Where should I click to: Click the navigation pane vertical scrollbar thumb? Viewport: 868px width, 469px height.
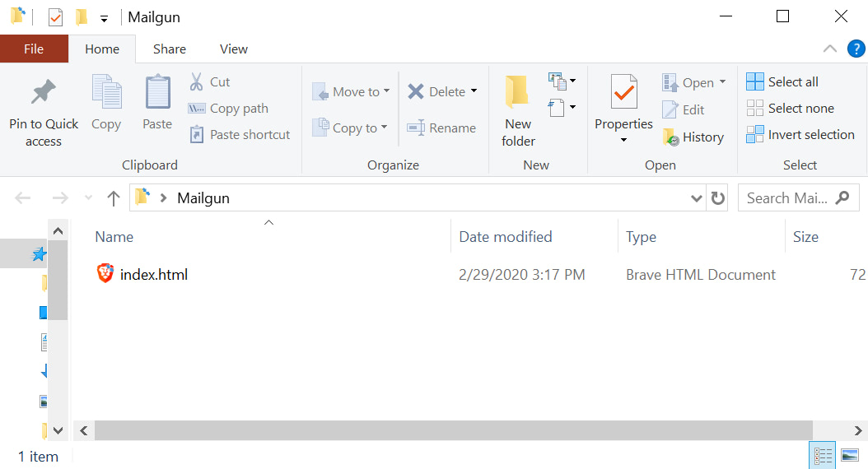(x=58, y=281)
